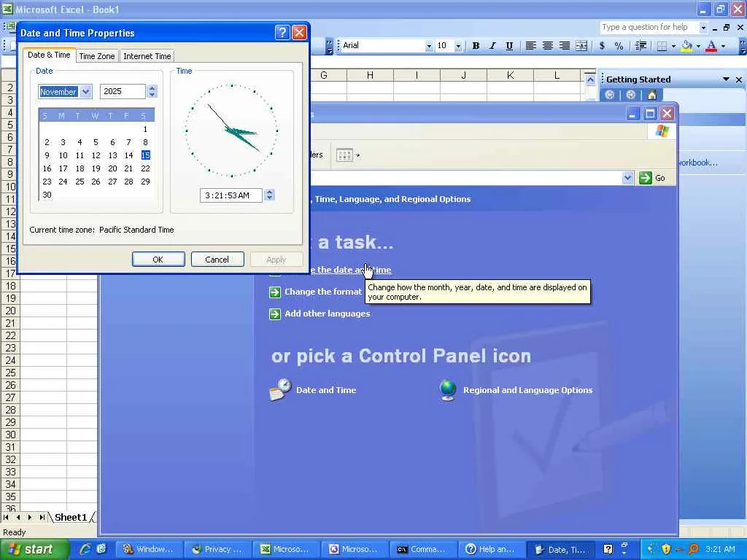Click the year field showing 2025

[x=123, y=91]
